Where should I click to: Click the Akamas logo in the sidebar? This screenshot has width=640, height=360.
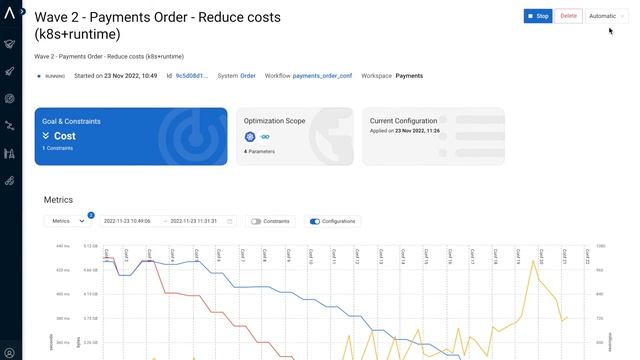[x=9, y=13]
